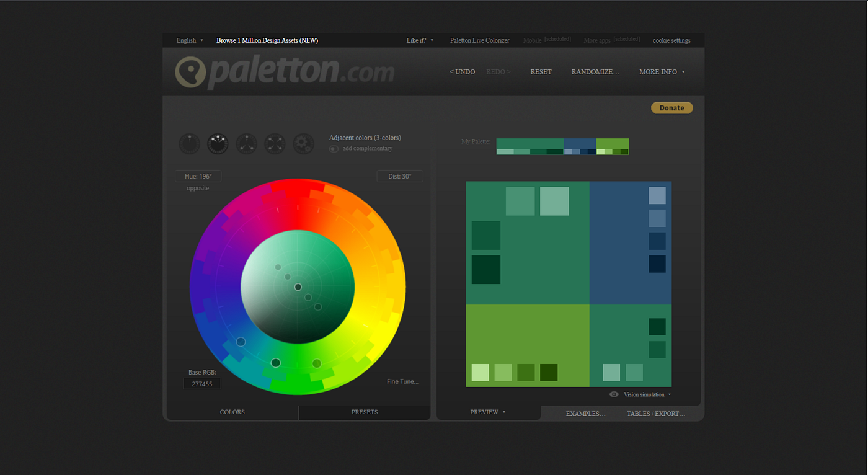Click the Donate button
The height and width of the screenshot is (475, 868).
tap(672, 108)
